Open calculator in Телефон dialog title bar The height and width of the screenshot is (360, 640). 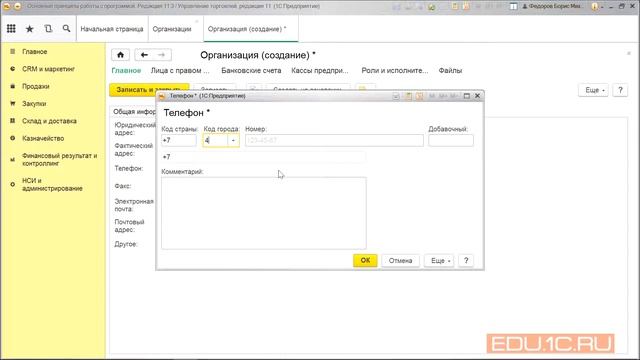(x=408, y=96)
